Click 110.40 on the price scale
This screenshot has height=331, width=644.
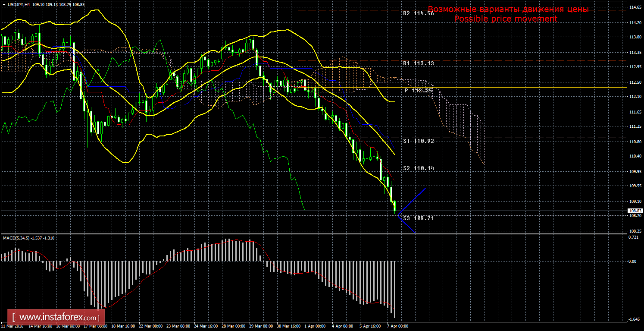[x=635, y=156]
